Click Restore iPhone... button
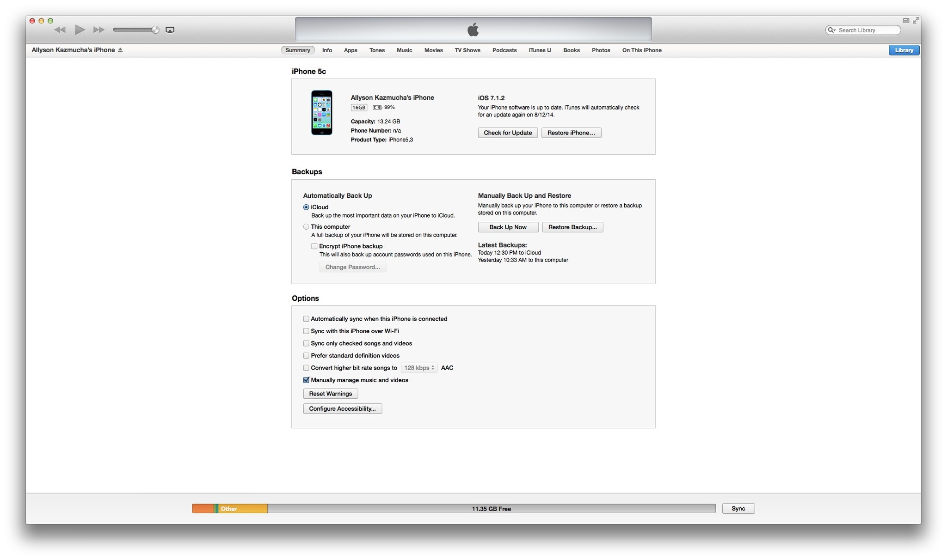This screenshot has height=560, width=947. [x=571, y=133]
